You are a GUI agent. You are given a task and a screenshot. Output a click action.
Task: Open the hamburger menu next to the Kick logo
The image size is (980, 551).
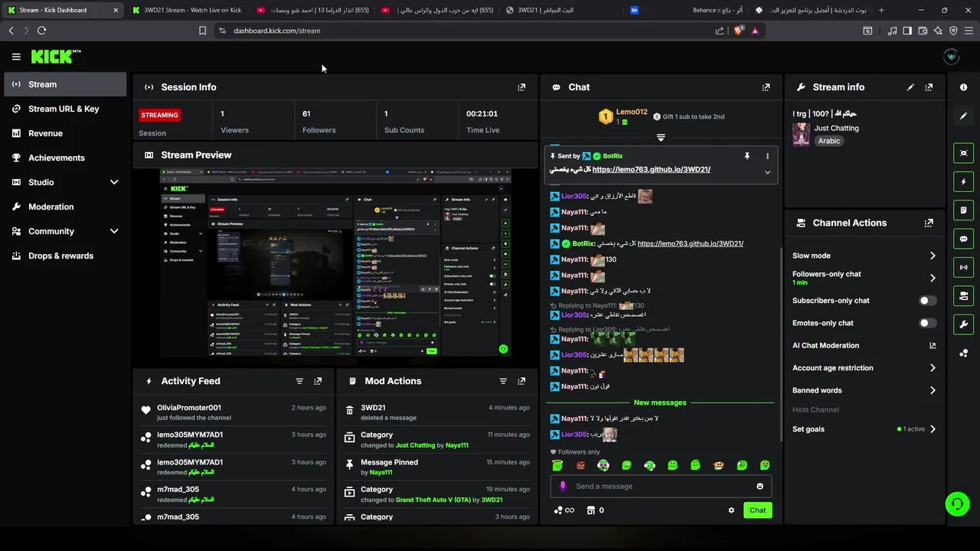point(16,57)
